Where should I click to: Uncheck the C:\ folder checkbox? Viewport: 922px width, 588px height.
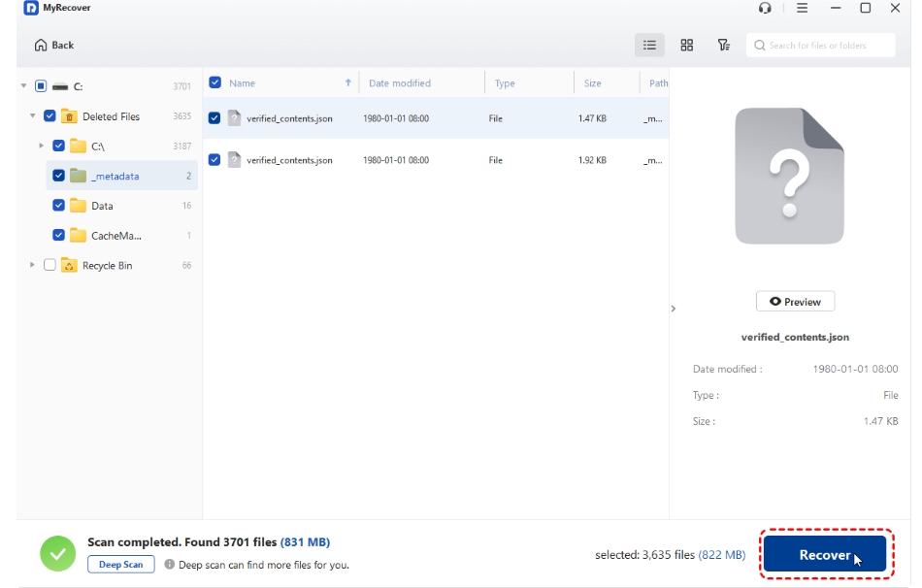point(58,146)
